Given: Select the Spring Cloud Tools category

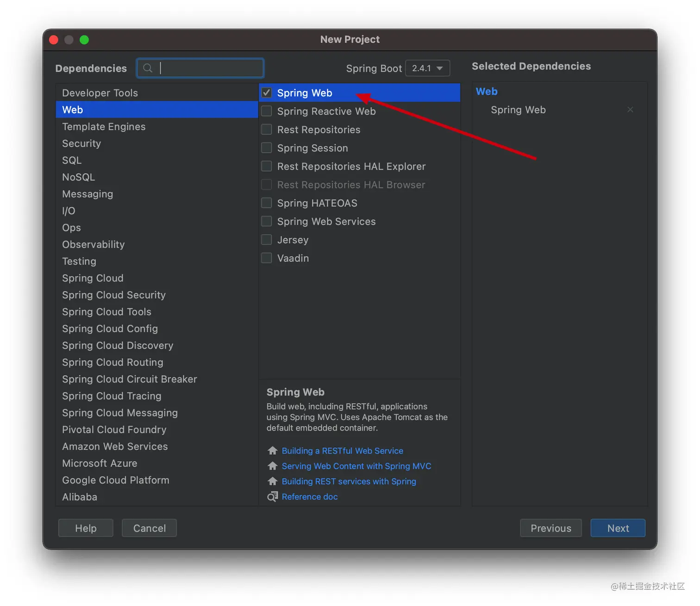Looking at the screenshot, I should [x=156, y=312].
